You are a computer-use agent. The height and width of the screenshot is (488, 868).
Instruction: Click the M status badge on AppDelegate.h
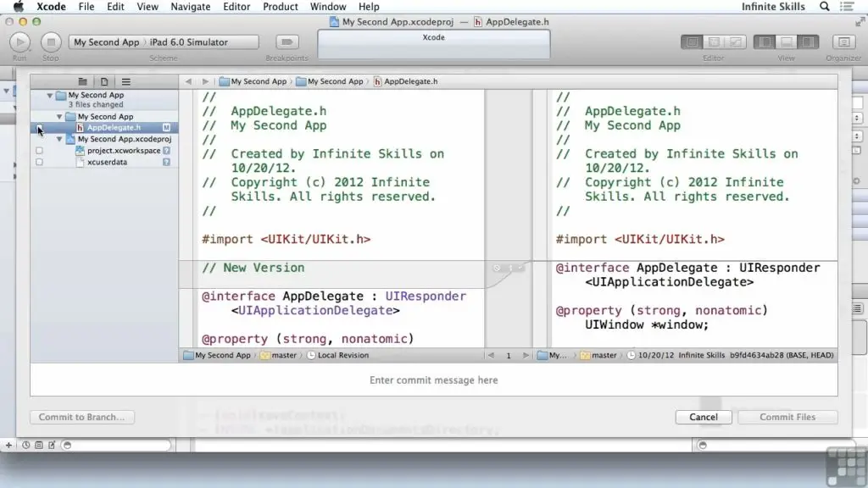(x=166, y=128)
